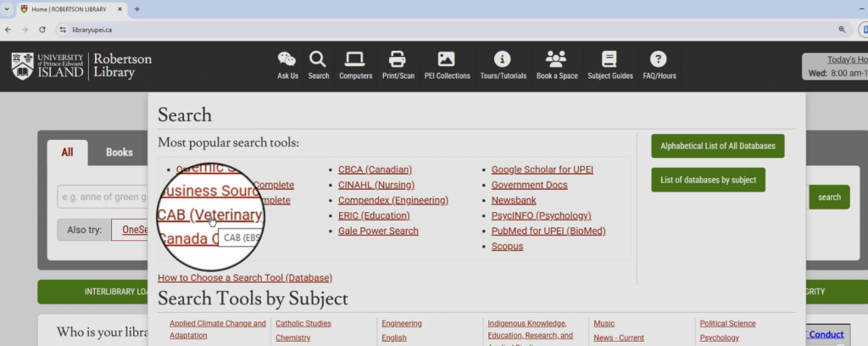Screen dimensions: 868x346
Task: Click List of databases by subject button
Action: click(708, 180)
